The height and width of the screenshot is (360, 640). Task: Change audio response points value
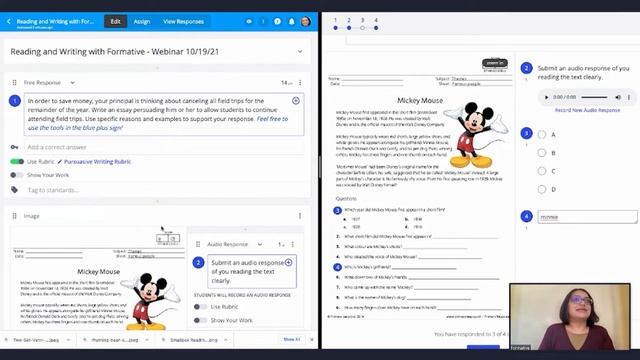tap(281, 244)
